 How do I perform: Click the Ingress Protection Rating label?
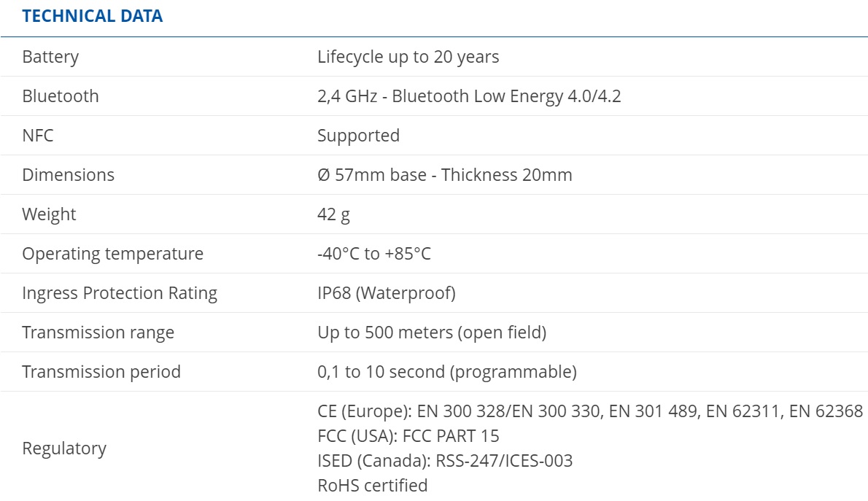pyautogui.click(x=120, y=293)
